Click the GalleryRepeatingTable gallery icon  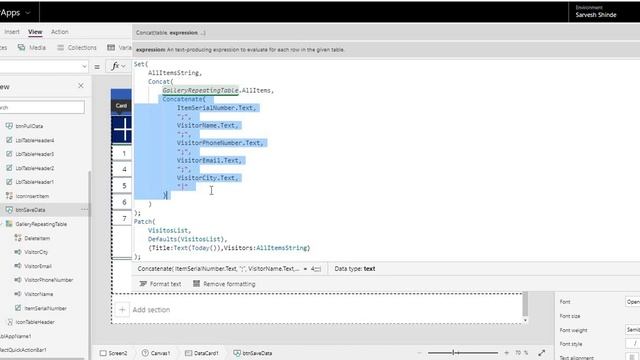point(9,224)
